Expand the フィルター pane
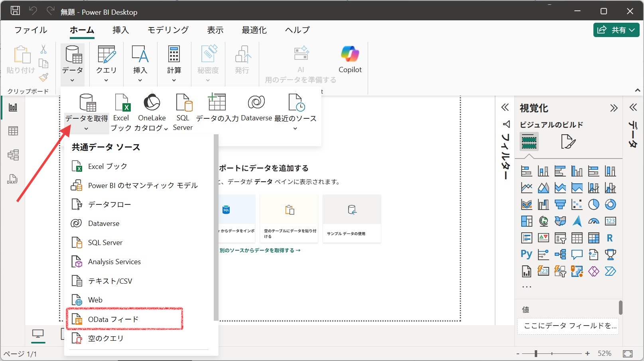Screen dimensions: 644x361 click(505, 107)
